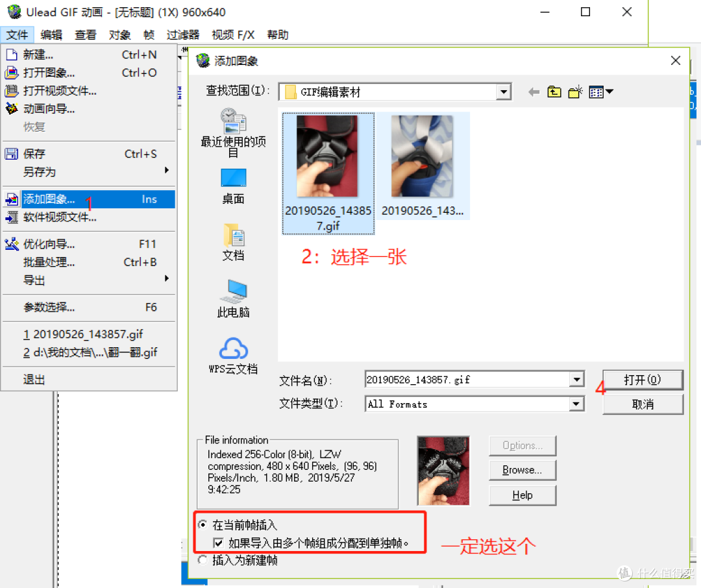Image resolution: width=701 pixels, height=588 pixels.
Task: Click the up-one-level folder icon
Action: [554, 92]
